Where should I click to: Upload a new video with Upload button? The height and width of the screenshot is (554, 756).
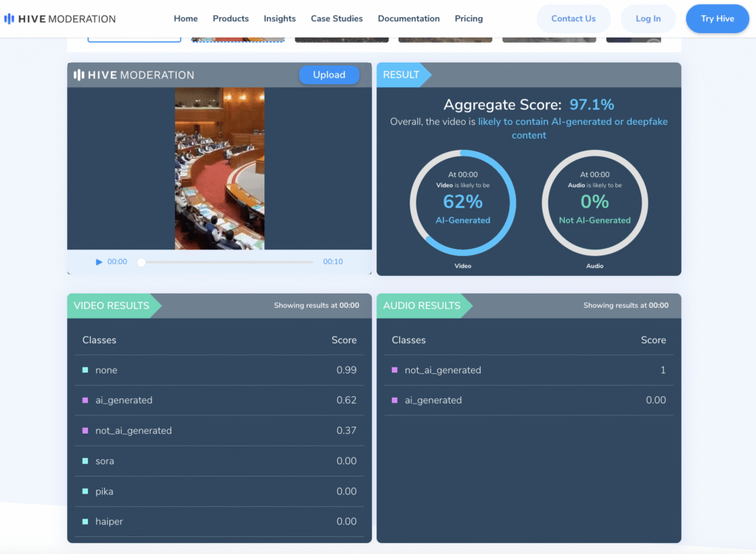click(329, 75)
